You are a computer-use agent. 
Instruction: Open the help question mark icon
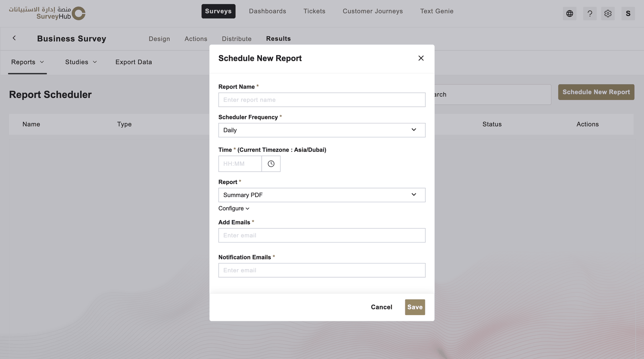[x=590, y=14]
